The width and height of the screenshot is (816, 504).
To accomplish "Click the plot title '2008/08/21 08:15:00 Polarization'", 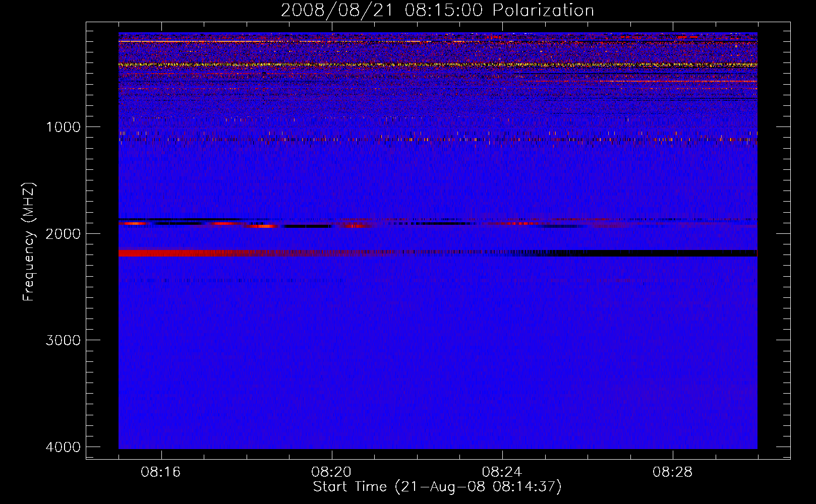I will [x=437, y=11].
